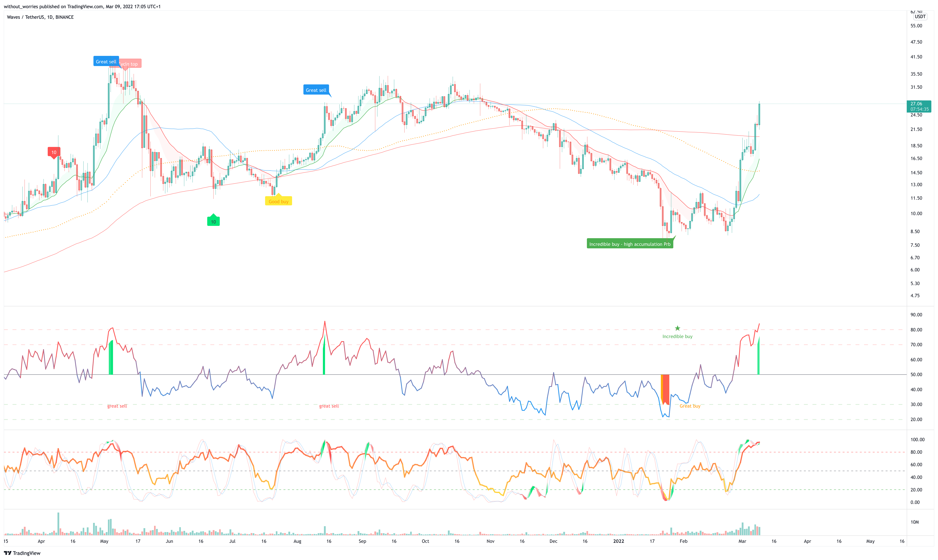Viewport: 938px width, 560px height.
Task: Click the 10M volume axis value
Action: (915, 522)
